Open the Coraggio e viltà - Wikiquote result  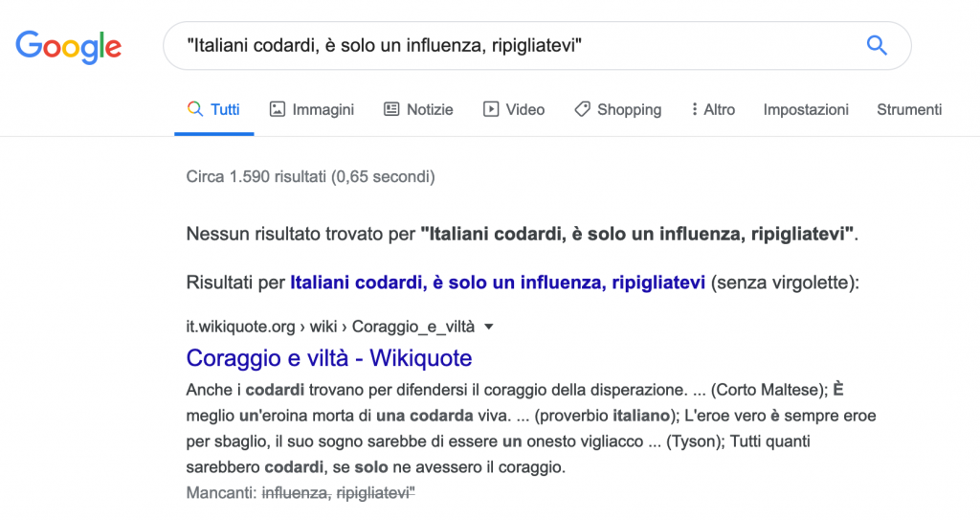(x=329, y=358)
